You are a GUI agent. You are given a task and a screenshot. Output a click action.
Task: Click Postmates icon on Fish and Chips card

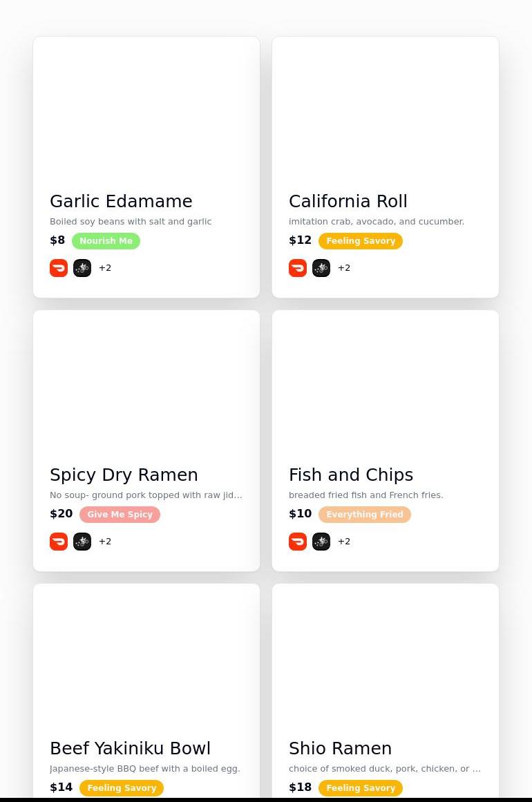click(321, 542)
